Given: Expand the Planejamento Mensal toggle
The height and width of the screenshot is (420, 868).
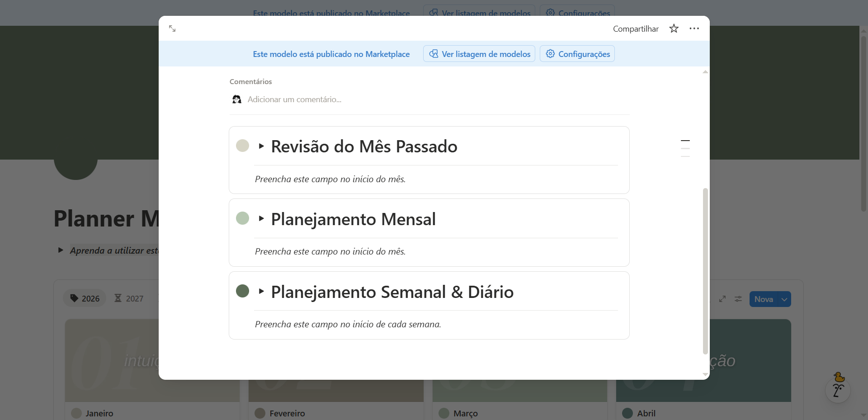Looking at the screenshot, I should (261, 218).
